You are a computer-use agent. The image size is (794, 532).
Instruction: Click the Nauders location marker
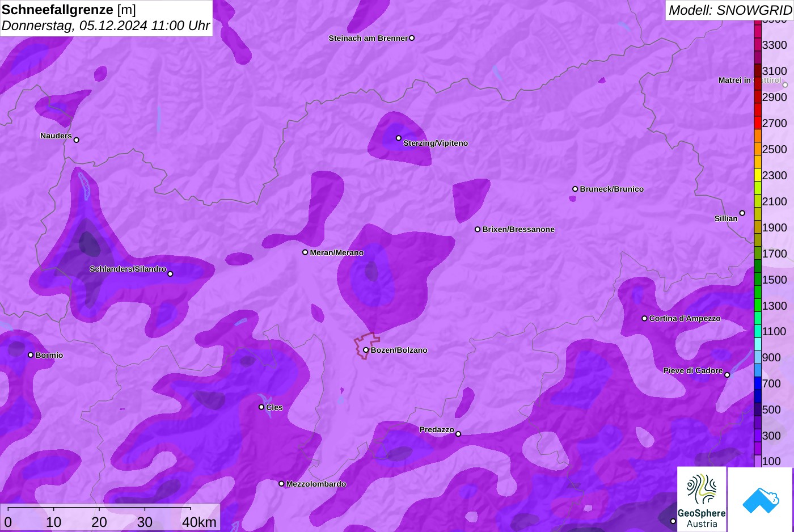coord(77,140)
